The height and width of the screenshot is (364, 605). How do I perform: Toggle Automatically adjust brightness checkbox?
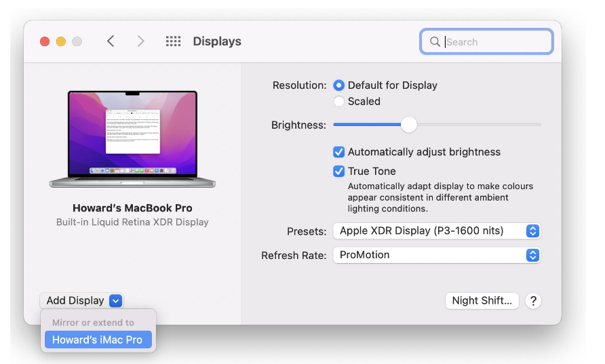[x=338, y=152]
